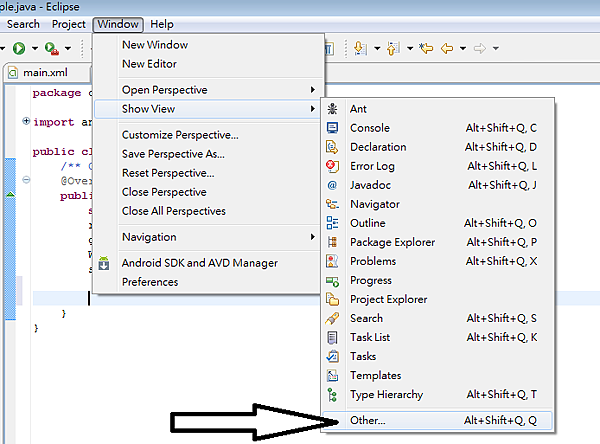
Task: Click the Declaration view icon
Action: [332, 147]
